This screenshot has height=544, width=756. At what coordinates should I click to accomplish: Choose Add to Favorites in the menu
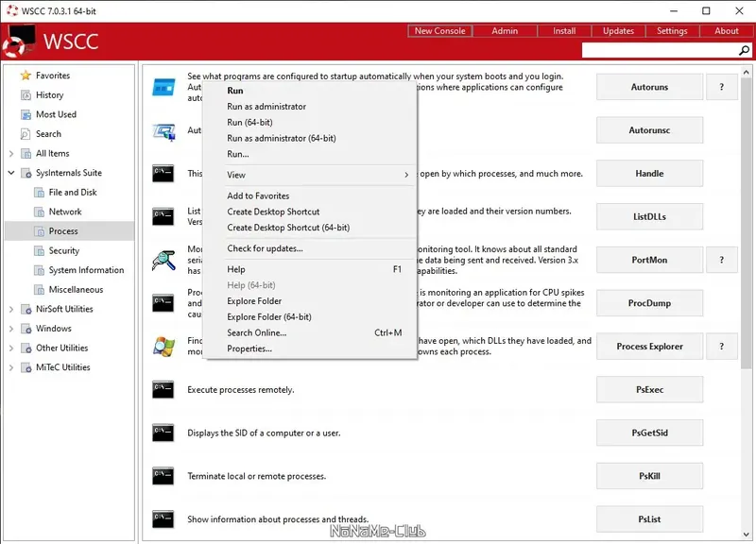click(261, 195)
